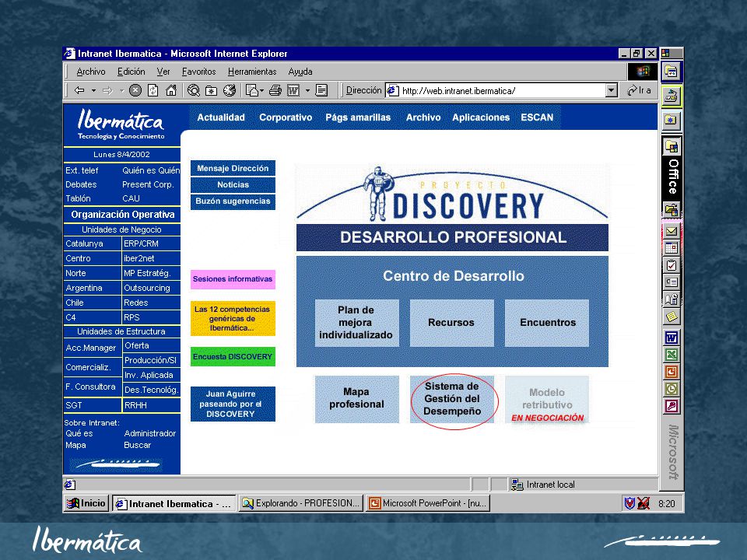Screen dimensions: 747x560
Task: Click the Encuesta DISCOVERY green button
Action: click(233, 357)
